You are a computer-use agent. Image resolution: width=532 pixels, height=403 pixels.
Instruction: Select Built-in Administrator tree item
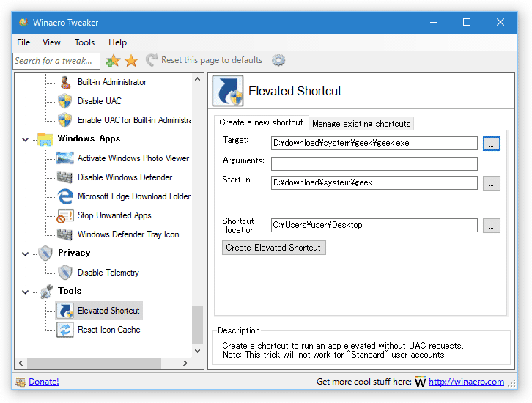112,82
